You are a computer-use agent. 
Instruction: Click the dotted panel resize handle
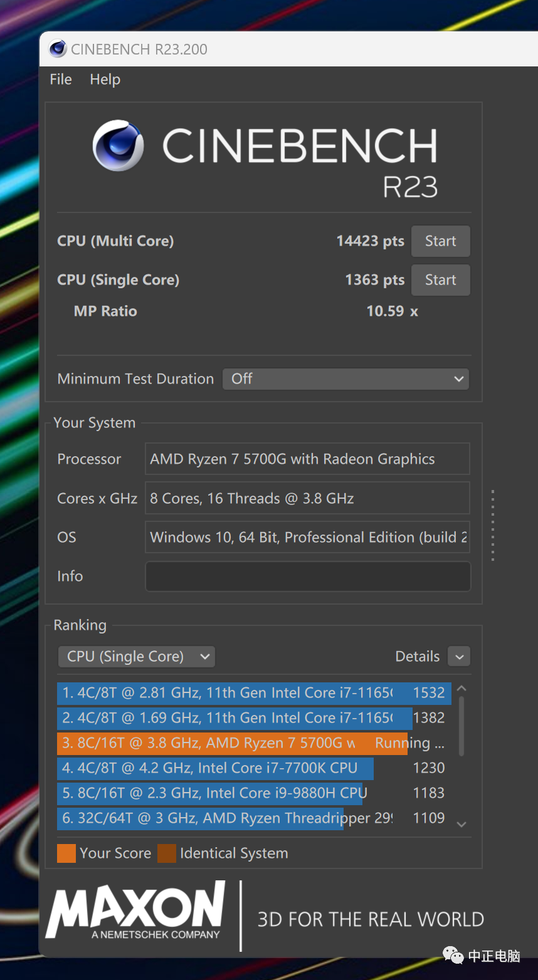(493, 525)
